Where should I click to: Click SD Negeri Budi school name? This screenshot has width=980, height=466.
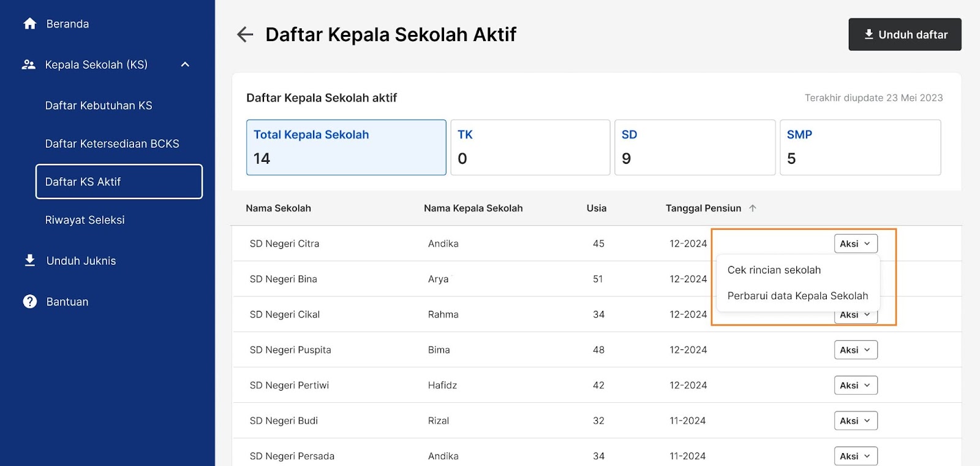point(284,421)
